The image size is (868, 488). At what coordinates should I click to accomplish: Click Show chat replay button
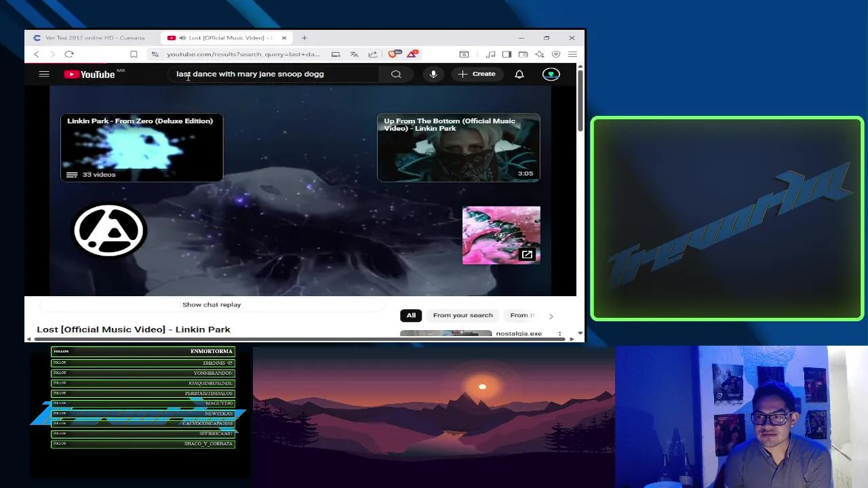click(x=212, y=304)
